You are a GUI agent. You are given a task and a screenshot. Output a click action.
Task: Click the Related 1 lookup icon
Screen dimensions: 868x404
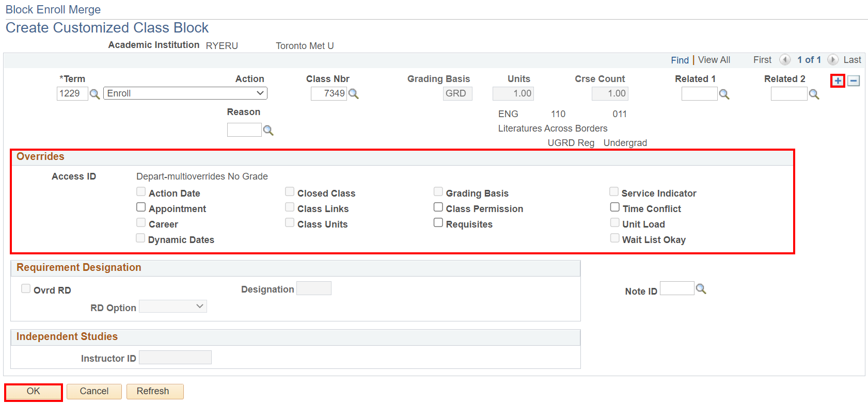(x=724, y=94)
